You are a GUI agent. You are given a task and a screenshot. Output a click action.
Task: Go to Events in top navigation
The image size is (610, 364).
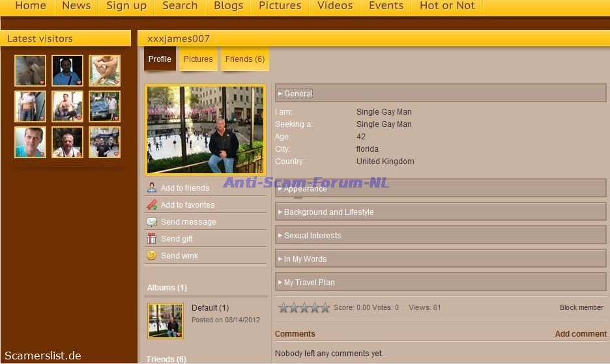(386, 6)
